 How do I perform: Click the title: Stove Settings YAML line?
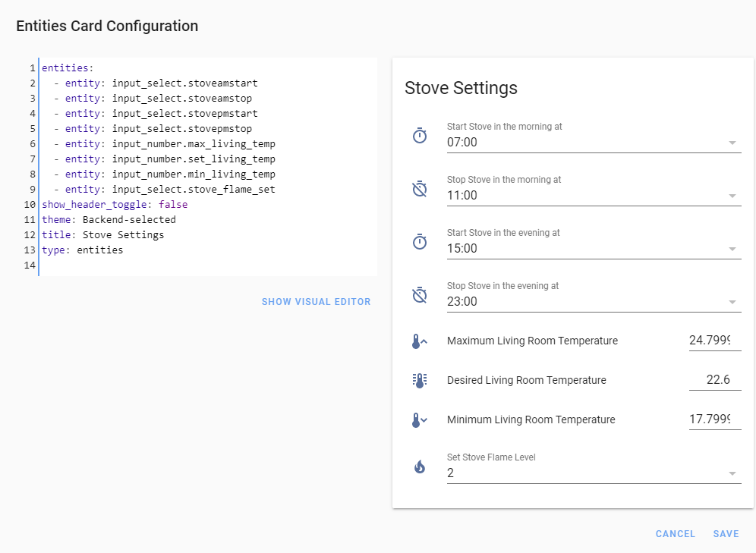tap(102, 235)
